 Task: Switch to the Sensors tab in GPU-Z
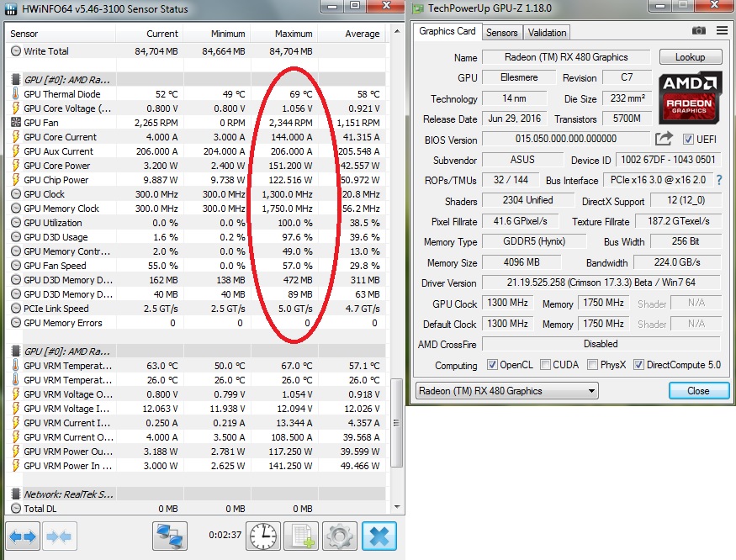pos(502,33)
